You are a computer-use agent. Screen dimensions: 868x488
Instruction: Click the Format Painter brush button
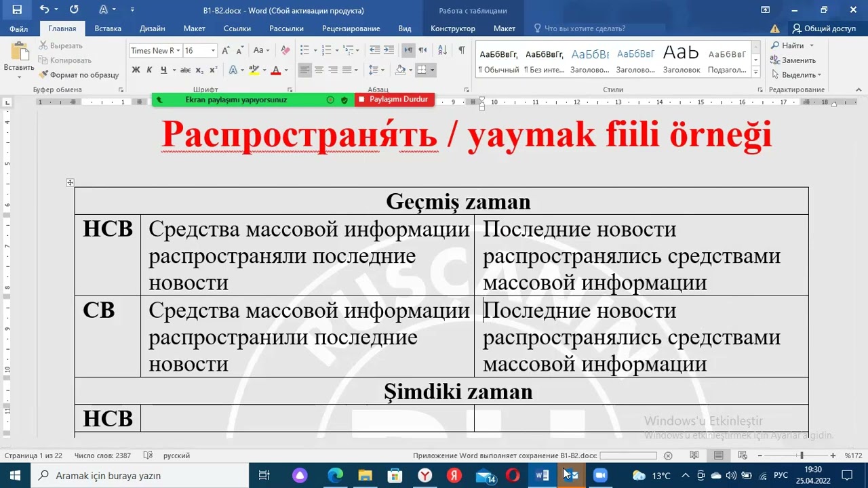(79, 75)
